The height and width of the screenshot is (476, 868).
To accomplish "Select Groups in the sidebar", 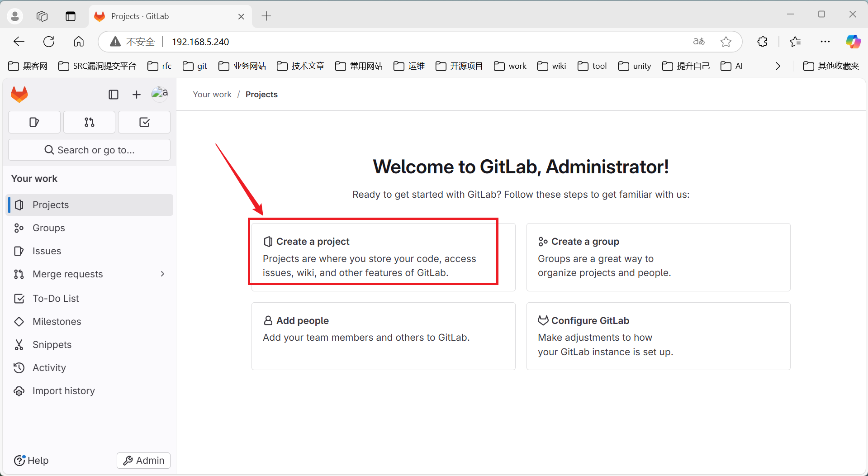I will (90, 228).
